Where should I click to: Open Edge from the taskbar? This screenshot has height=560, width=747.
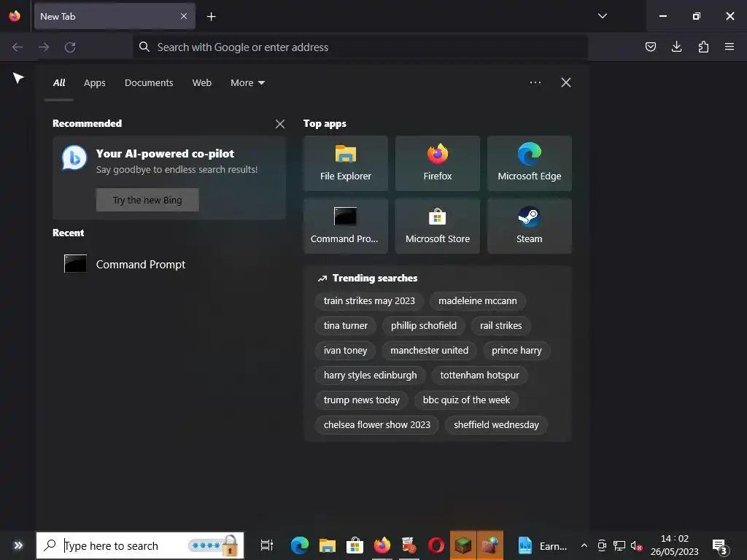pyautogui.click(x=300, y=545)
